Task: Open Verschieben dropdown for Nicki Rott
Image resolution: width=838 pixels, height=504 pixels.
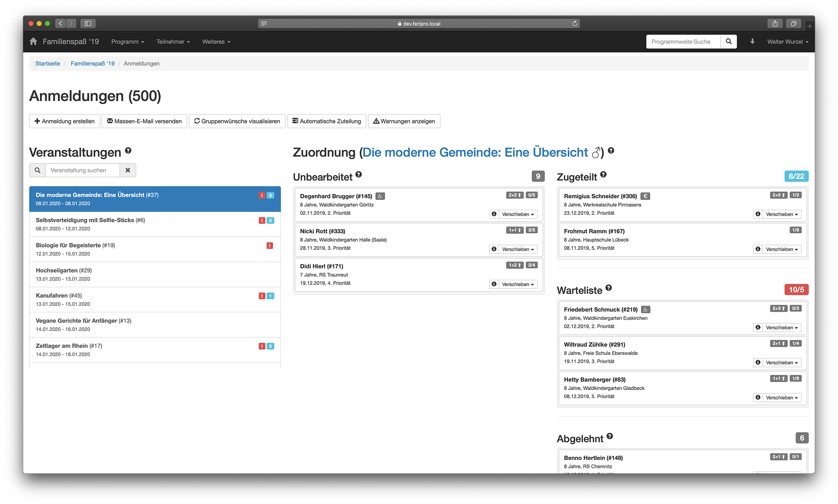Action: point(518,249)
